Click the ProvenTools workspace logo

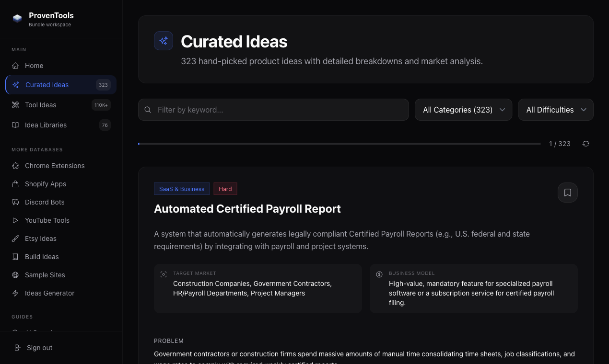17,18
